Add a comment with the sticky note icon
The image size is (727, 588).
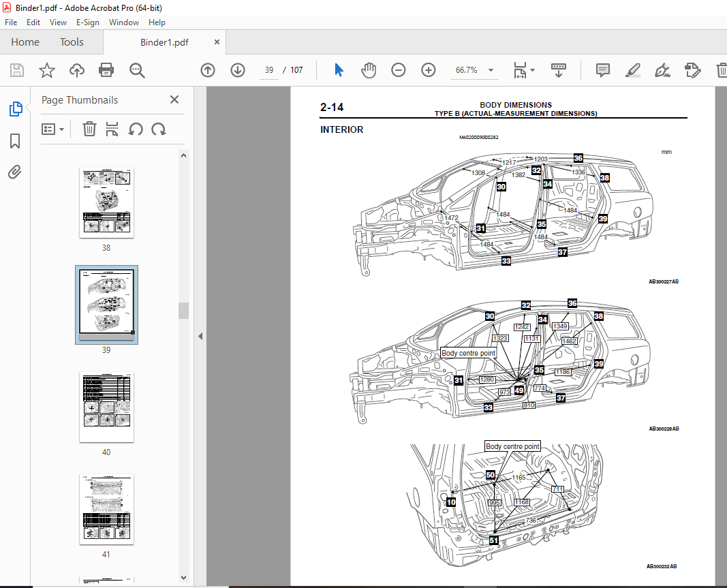[x=602, y=70]
